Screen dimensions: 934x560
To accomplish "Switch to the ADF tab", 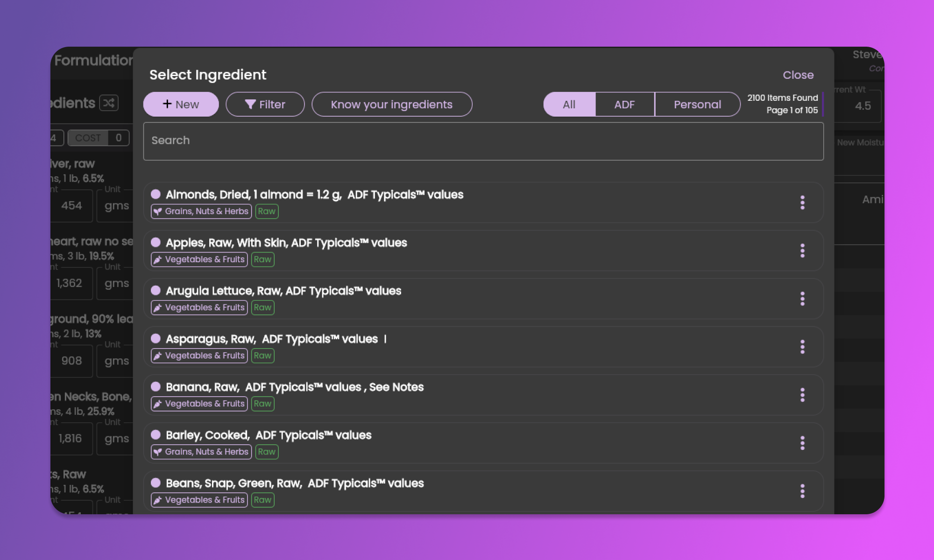I will click(x=624, y=105).
